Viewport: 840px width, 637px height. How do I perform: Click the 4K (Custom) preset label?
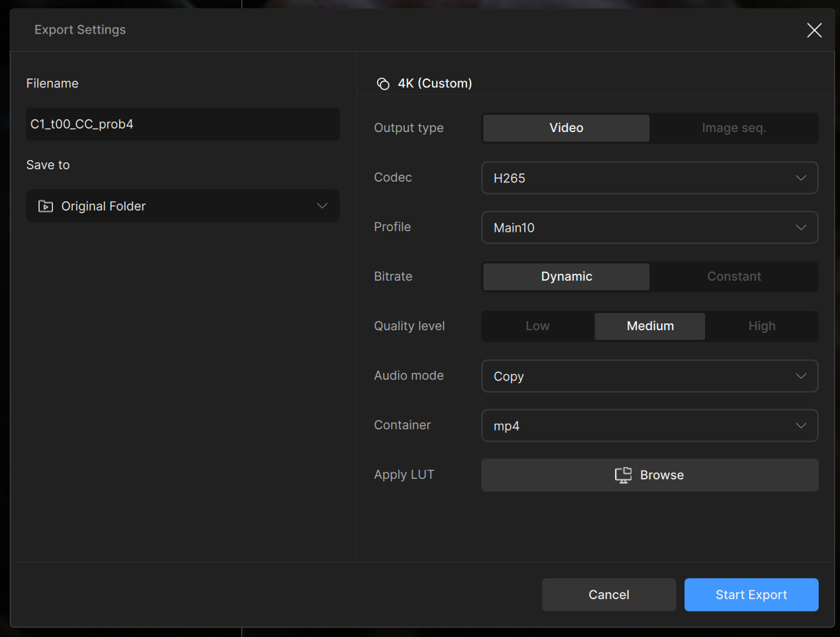click(435, 84)
